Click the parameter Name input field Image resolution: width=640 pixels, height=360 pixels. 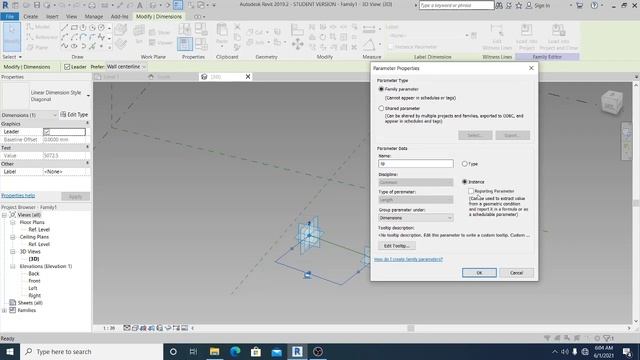click(x=416, y=164)
